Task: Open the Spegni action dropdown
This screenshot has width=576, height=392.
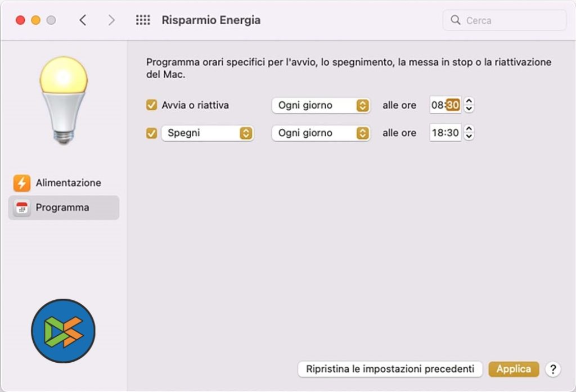Action: pos(207,133)
